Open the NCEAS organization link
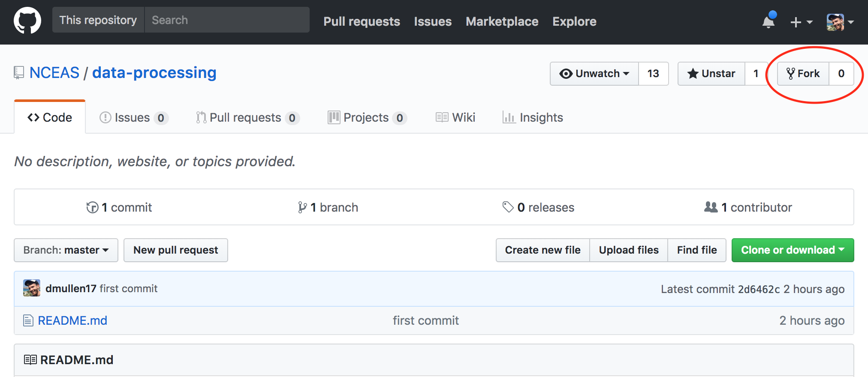 pos(54,73)
